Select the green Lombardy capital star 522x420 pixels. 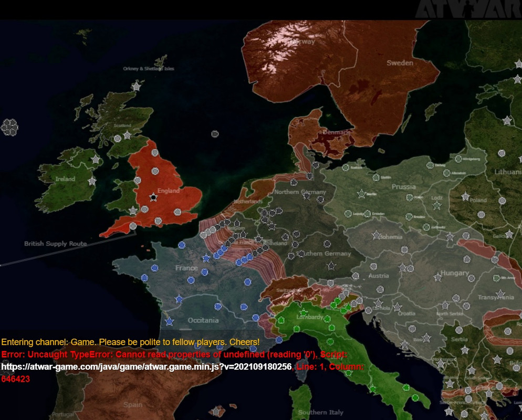pos(304,313)
